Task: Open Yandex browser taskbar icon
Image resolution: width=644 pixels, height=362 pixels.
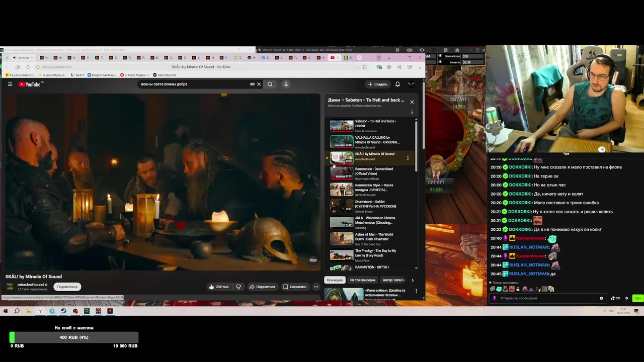Action: coord(40,311)
